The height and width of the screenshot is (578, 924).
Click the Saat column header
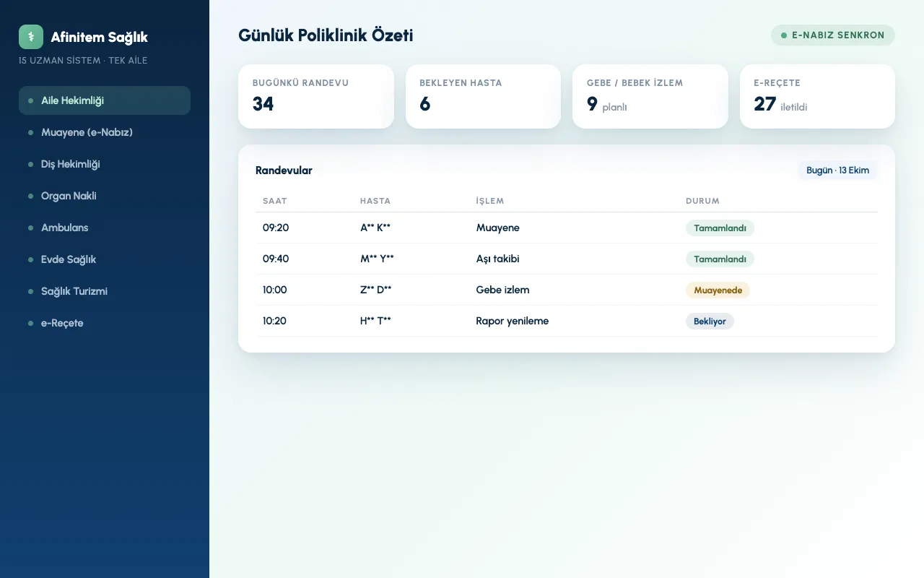click(275, 201)
